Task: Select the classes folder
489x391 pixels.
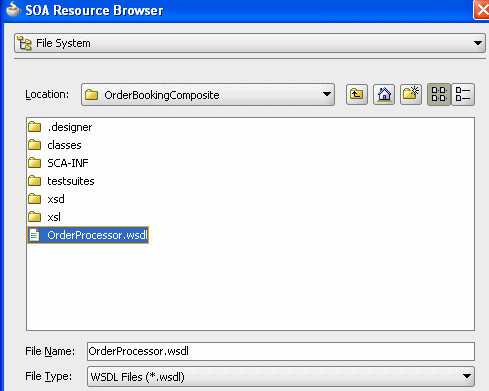Action: [x=55, y=145]
